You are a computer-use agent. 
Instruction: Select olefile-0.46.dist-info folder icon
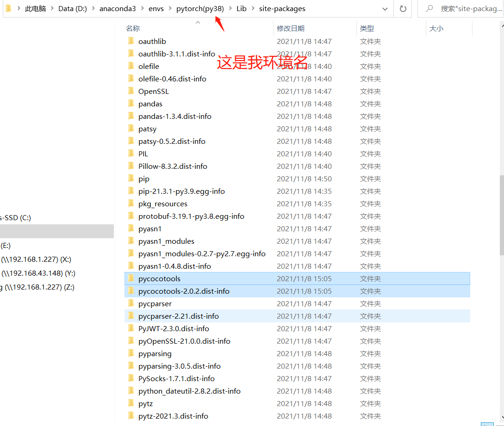point(131,78)
